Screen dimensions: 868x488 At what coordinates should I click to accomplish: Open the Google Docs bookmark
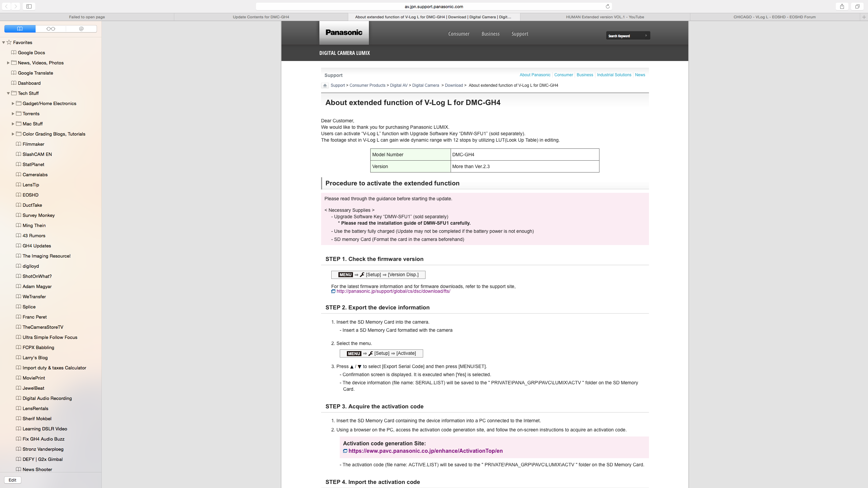[31, 53]
